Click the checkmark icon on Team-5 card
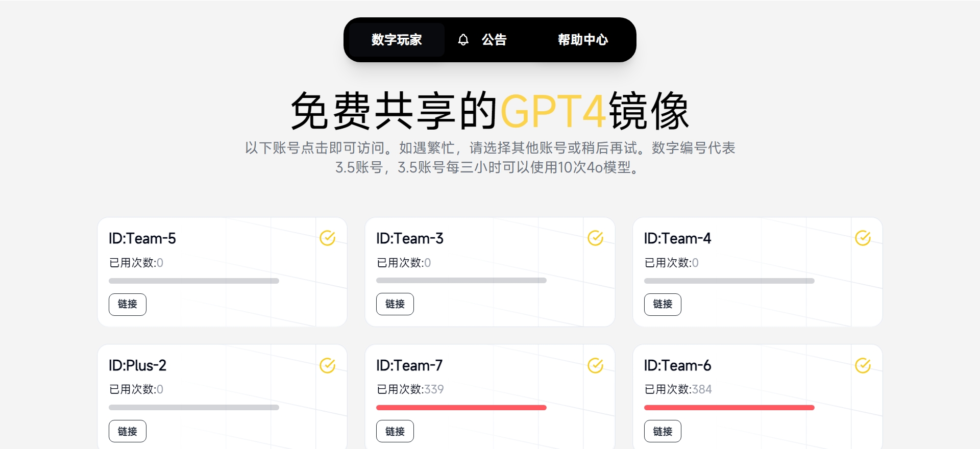The image size is (980, 449). pos(327,238)
